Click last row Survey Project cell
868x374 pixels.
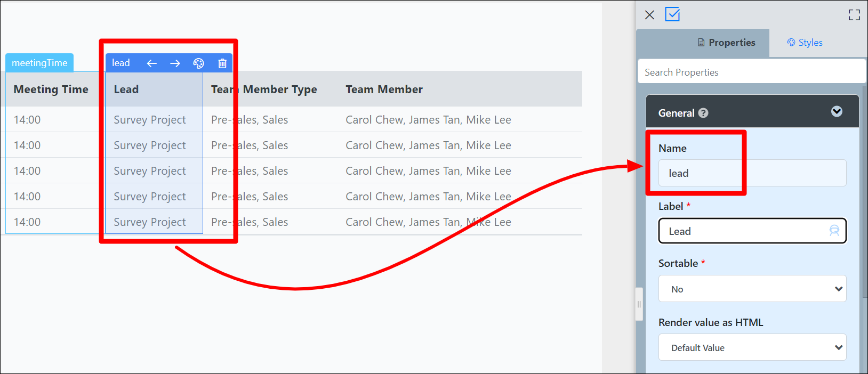pos(150,222)
